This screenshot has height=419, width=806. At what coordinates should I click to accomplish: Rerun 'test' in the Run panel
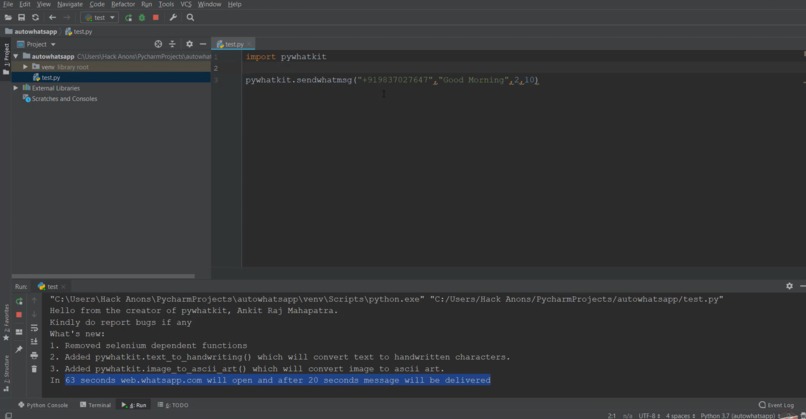[x=19, y=301]
